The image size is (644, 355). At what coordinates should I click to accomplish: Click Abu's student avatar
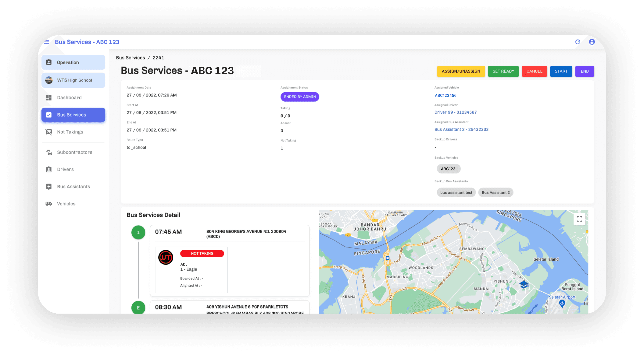pos(166,258)
